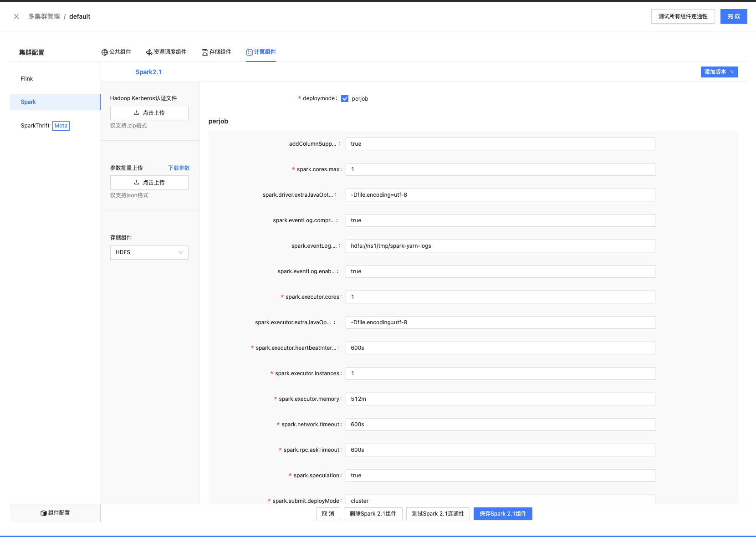Click the cube icon beside 组件配置
756x537 pixels.
click(x=44, y=513)
